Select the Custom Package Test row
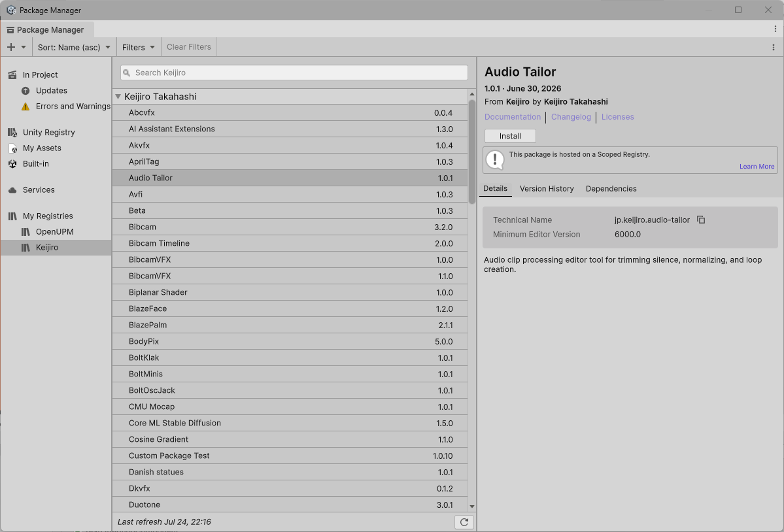 click(290, 456)
